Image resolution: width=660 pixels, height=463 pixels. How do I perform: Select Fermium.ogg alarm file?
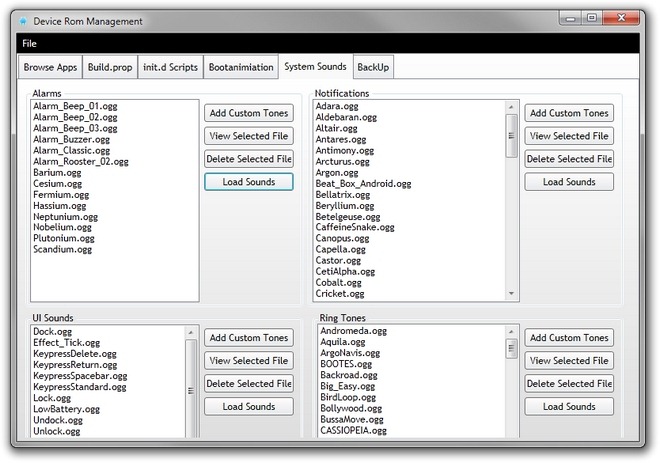pyautogui.click(x=61, y=194)
